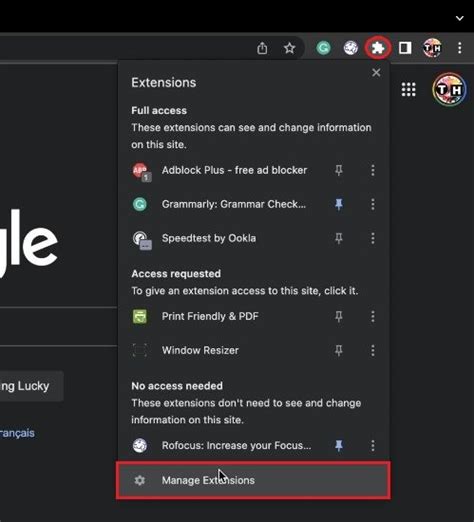474x522 pixels.
Task: Unpin Grammarly from the toolbar
Action: point(339,204)
